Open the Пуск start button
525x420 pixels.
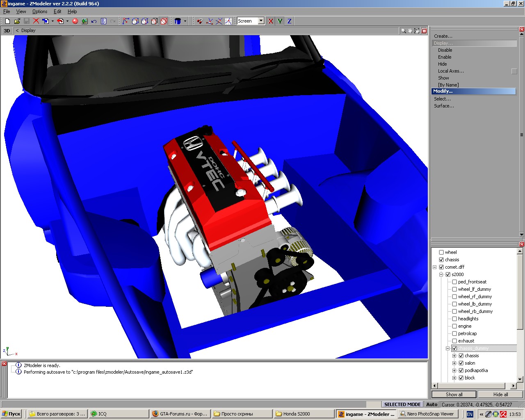[x=11, y=414]
